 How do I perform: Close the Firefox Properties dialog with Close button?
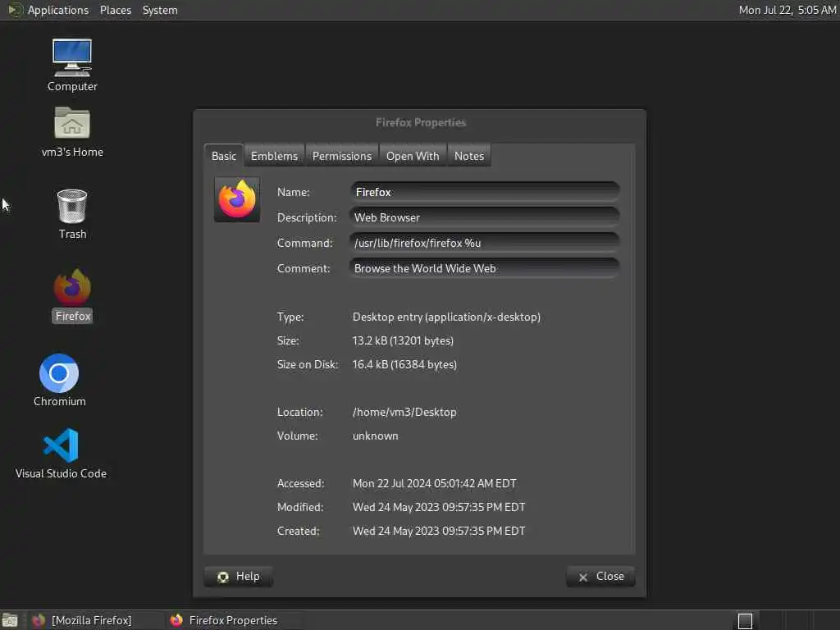point(600,577)
